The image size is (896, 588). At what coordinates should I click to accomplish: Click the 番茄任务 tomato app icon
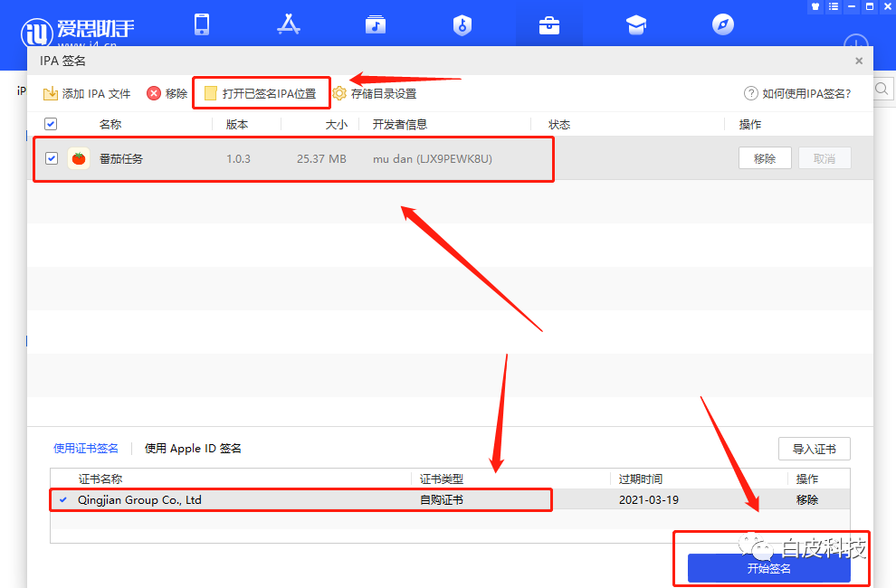79,158
